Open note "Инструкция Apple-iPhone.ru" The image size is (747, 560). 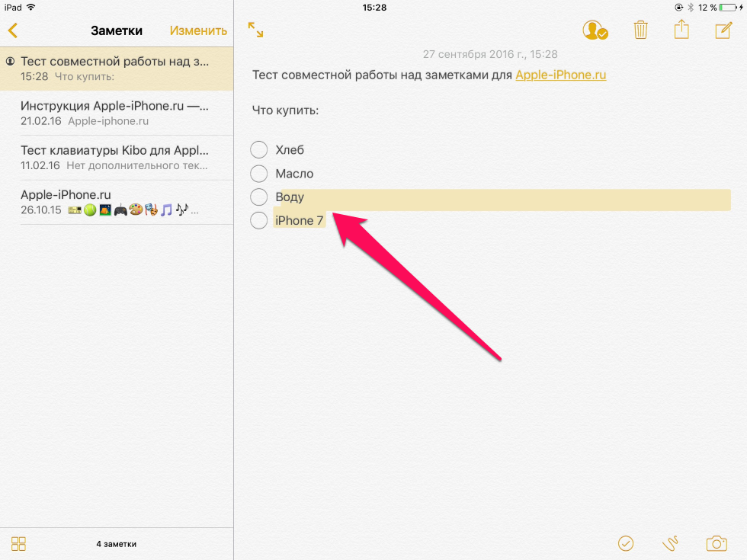[x=117, y=113]
